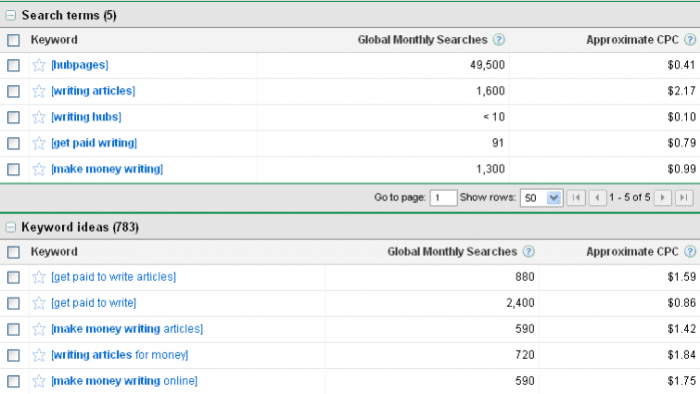Open the [get paid to write] link
Viewport: 700px width, 394px height.
point(94,303)
